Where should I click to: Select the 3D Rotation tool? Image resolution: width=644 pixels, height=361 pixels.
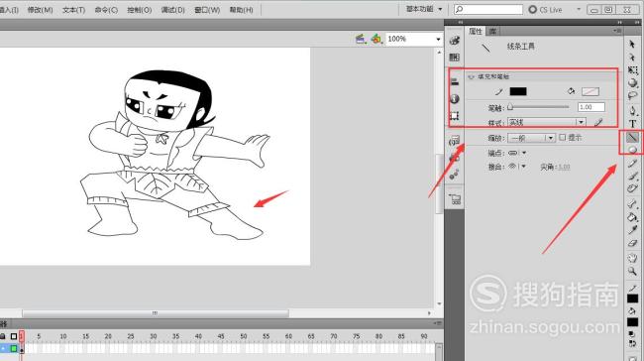click(632, 82)
